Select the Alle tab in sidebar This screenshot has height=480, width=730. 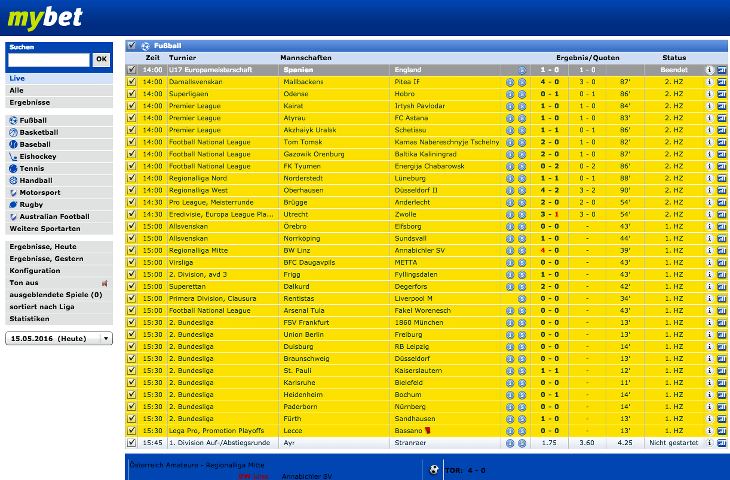click(59, 90)
